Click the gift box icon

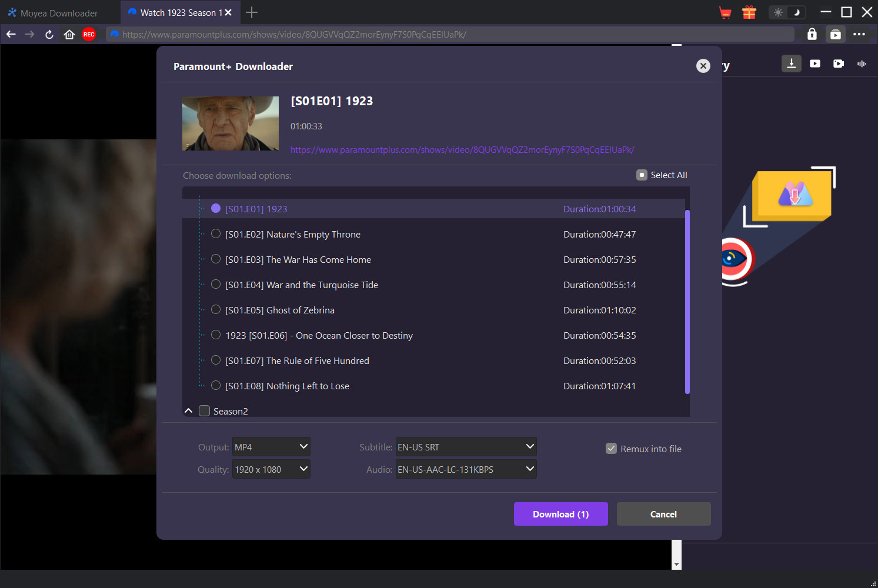[x=749, y=12]
